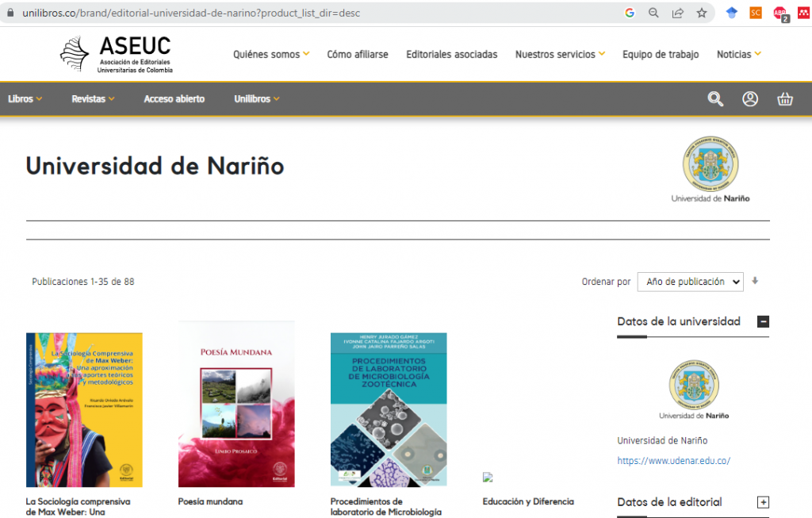The image size is (812, 518).
Task: Open Equipo de trabajo page
Action: coord(661,55)
